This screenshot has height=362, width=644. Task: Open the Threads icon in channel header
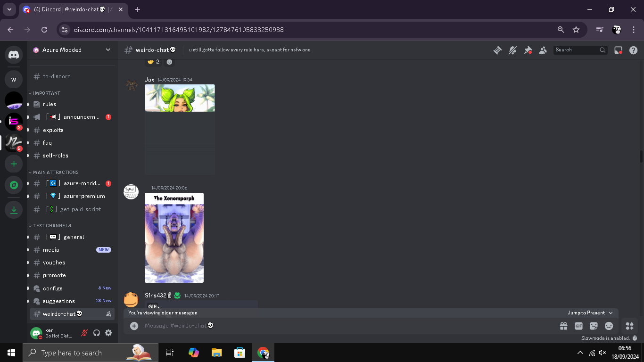pyautogui.click(x=497, y=50)
